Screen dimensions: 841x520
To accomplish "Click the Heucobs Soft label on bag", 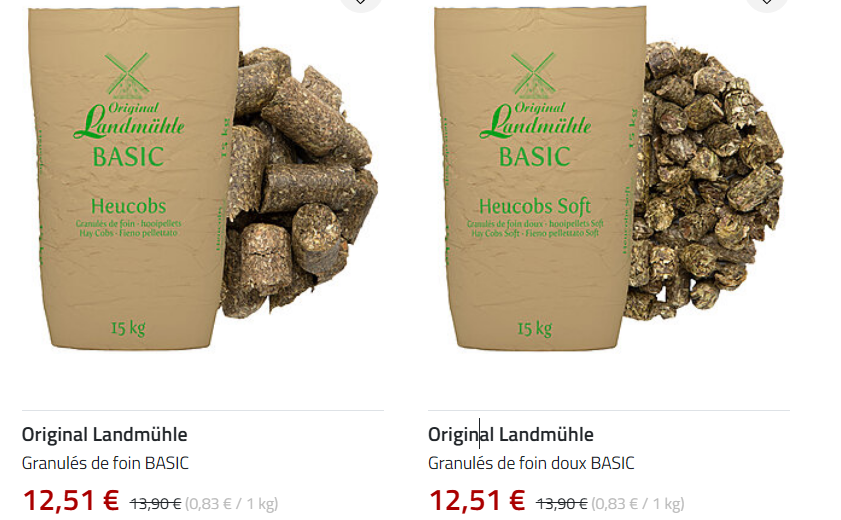I will click(535, 206).
